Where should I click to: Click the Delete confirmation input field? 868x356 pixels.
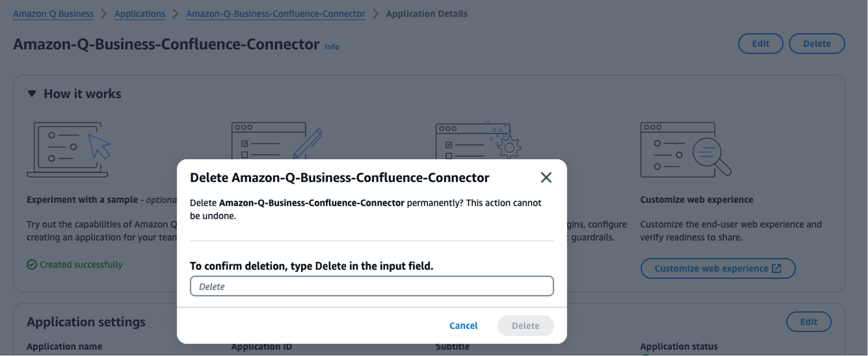[x=372, y=286]
